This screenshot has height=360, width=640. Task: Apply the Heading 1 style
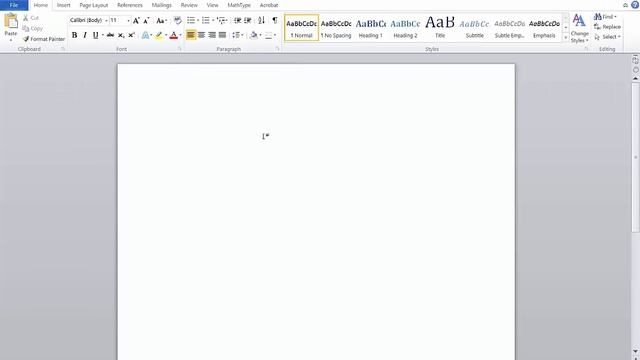[x=371, y=28]
